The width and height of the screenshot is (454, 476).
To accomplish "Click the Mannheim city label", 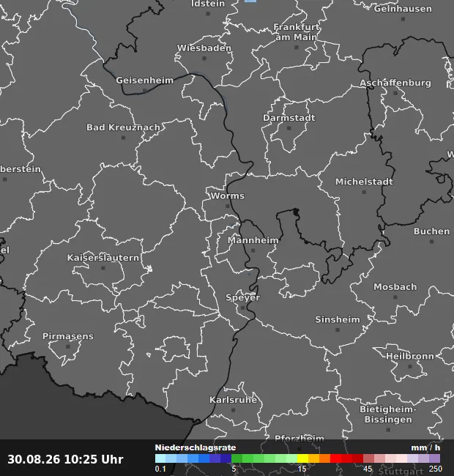I will [x=253, y=240].
